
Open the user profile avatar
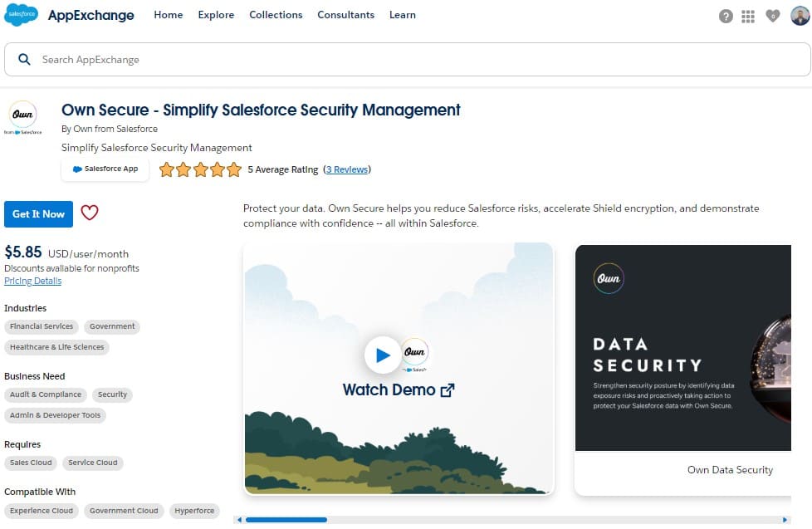click(800, 16)
